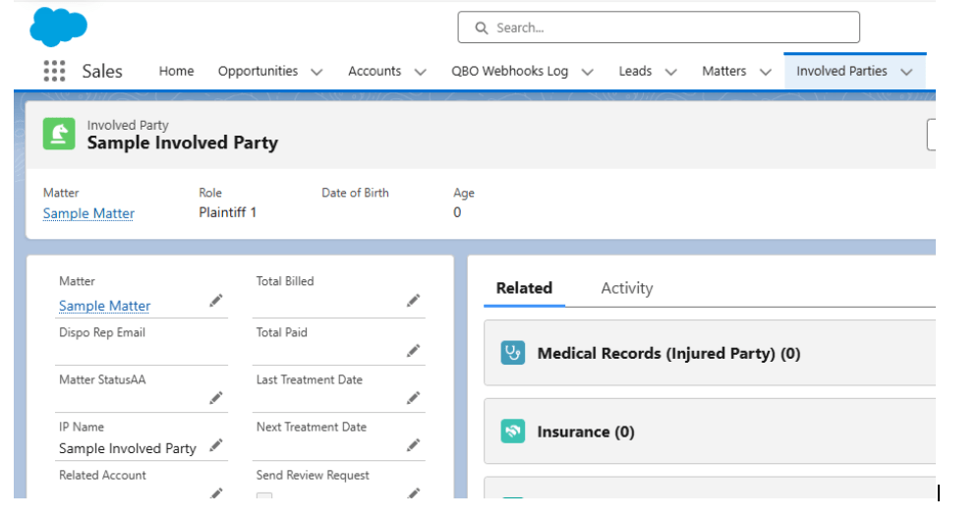Click the IP Name value Sample Involved Party
The height and width of the screenshot is (520, 980).
click(128, 448)
